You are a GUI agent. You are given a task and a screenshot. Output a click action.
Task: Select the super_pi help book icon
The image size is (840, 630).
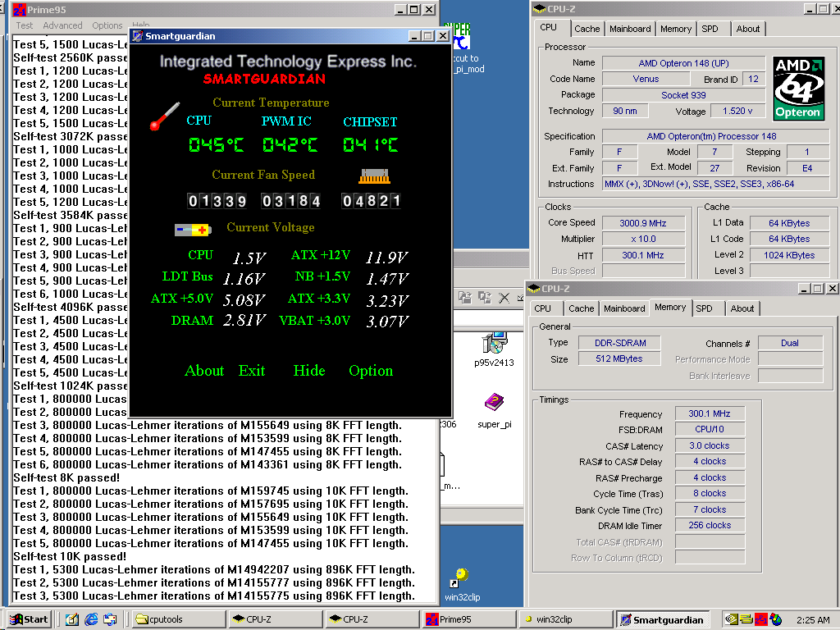494,402
